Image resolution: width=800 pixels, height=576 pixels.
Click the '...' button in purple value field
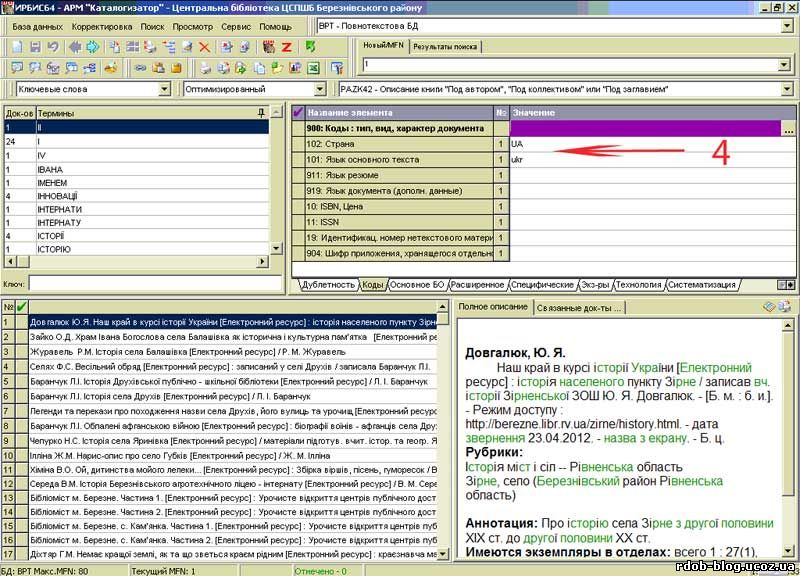(x=788, y=129)
